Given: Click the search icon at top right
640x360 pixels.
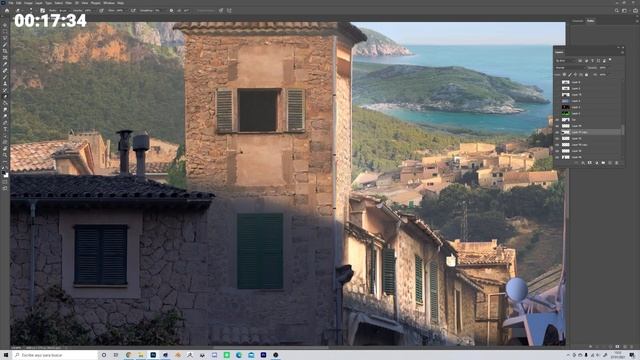Looking at the screenshot, I should tap(617, 10).
